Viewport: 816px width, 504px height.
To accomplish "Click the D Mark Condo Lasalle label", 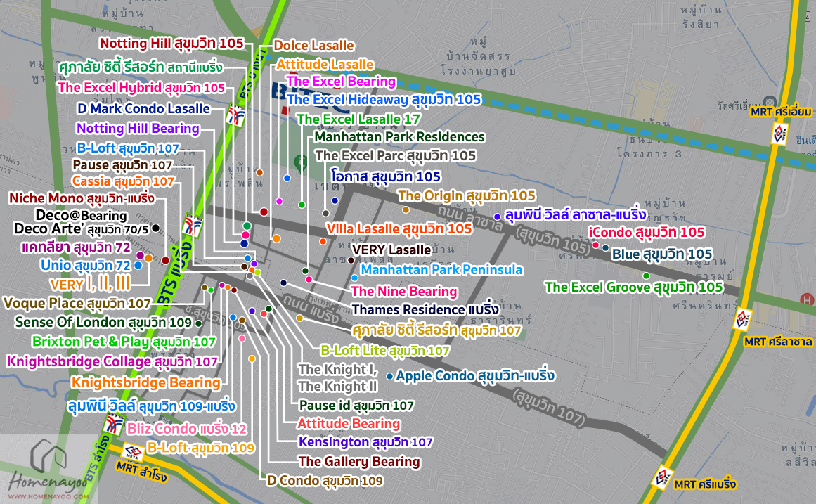I will point(143,109).
